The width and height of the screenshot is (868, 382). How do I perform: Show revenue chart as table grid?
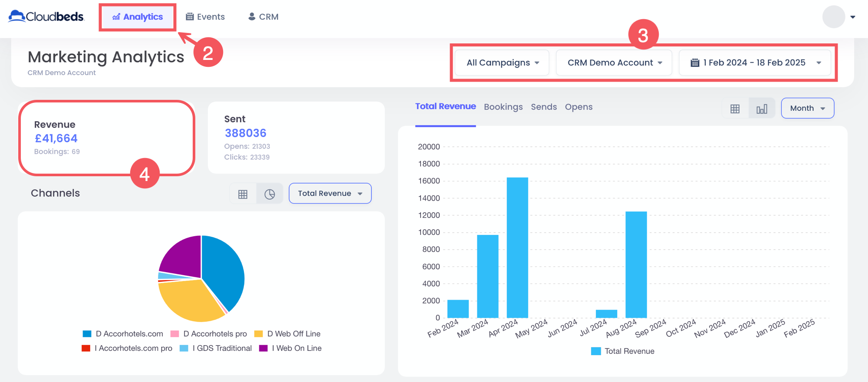click(x=735, y=109)
